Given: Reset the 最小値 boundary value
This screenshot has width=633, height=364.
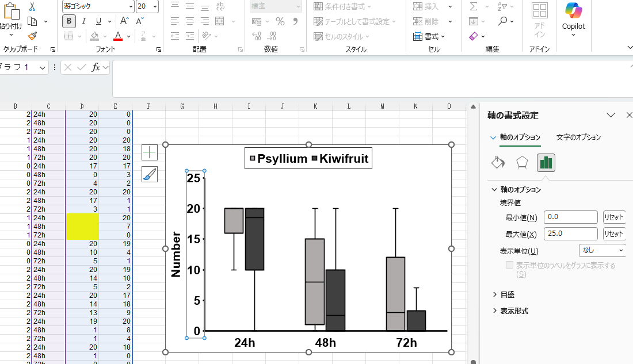Looking at the screenshot, I should click(x=614, y=217).
